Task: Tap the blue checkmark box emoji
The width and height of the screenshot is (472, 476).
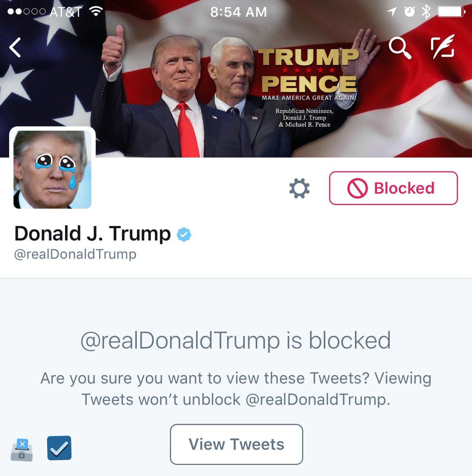Action: pos(59,448)
